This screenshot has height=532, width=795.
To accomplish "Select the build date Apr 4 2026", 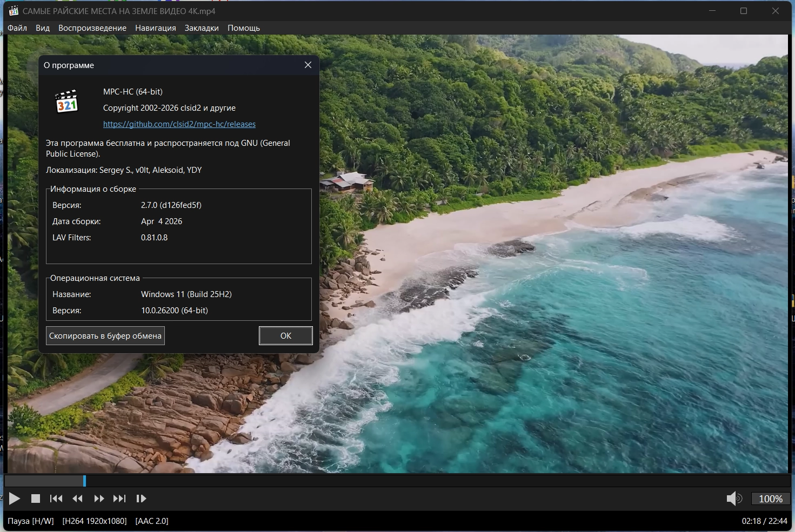I will [162, 221].
